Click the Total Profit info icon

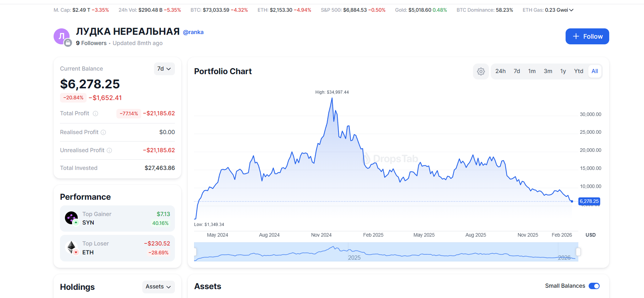click(95, 114)
